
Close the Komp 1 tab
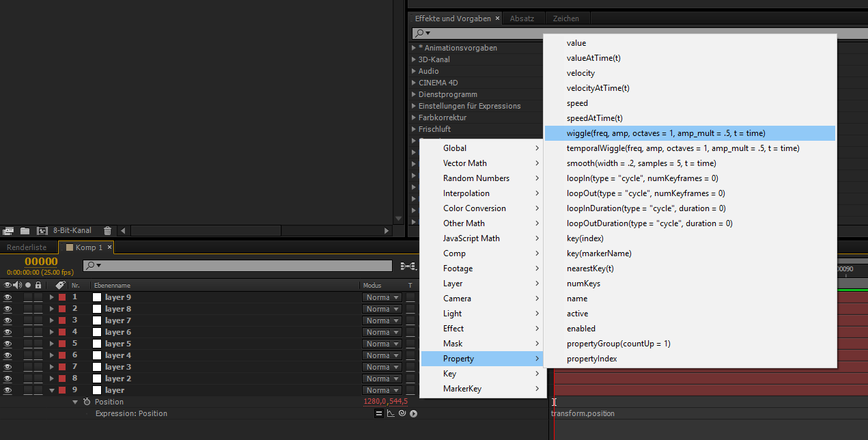coord(109,247)
